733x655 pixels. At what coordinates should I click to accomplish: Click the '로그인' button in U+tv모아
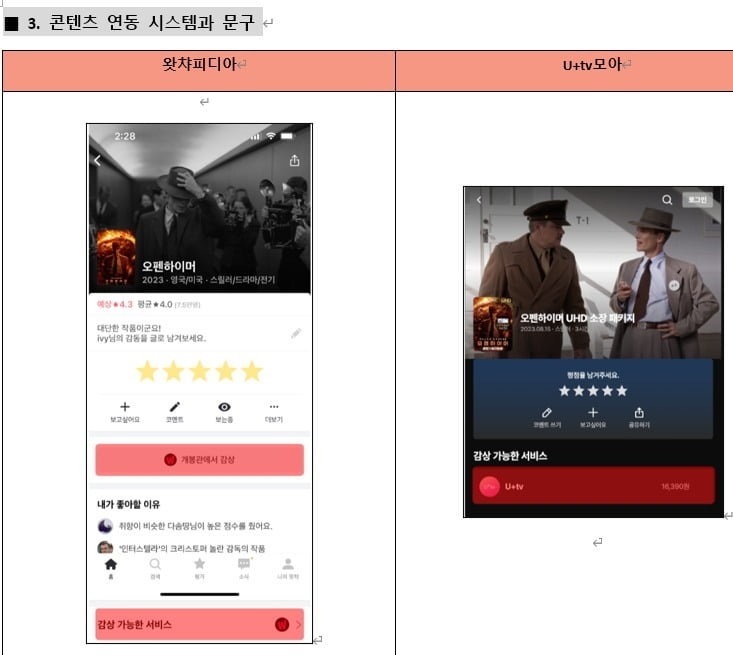click(697, 200)
